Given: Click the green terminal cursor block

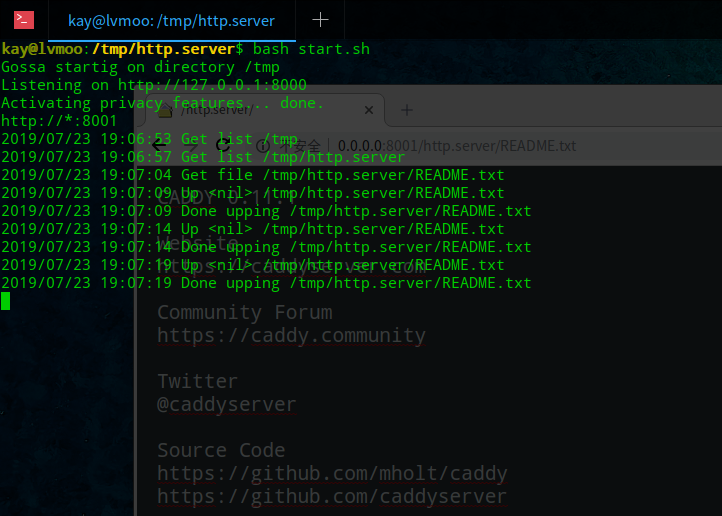Looking at the screenshot, I should pyautogui.click(x=5, y=301).
